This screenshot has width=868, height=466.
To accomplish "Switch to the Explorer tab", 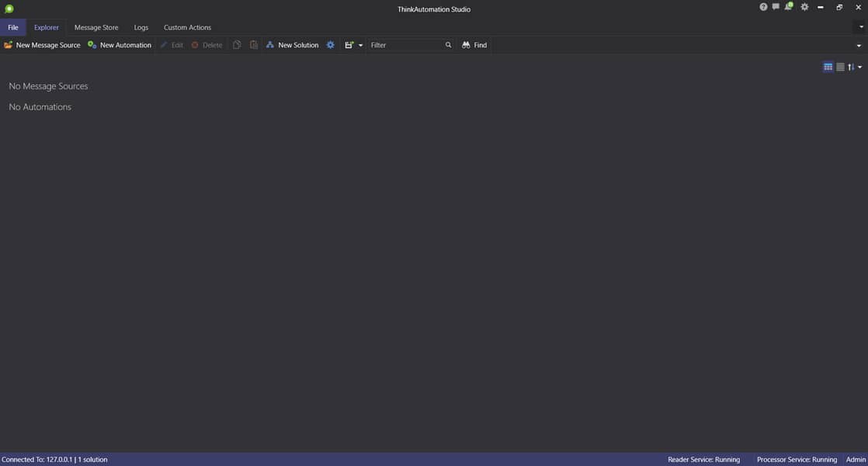I will coord(47,27).
